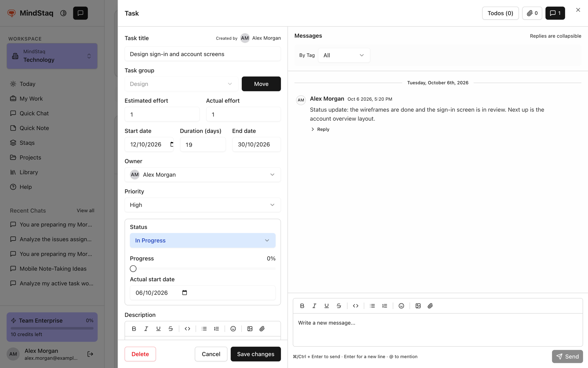Apply underline in the message editor toolbar
This screenshot has width=588, height=368.
coord(326,306)
